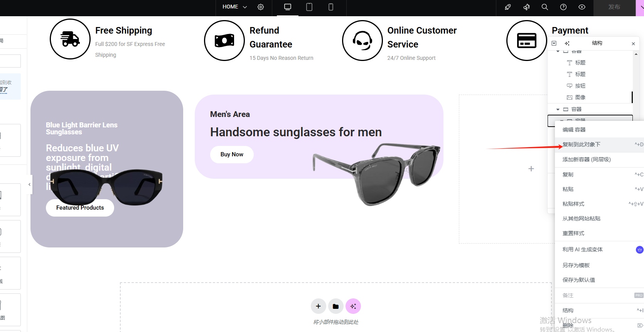The image size is (644, 332).
Task: Collapse the 容器 tree item
Action: tap(558, 109)
